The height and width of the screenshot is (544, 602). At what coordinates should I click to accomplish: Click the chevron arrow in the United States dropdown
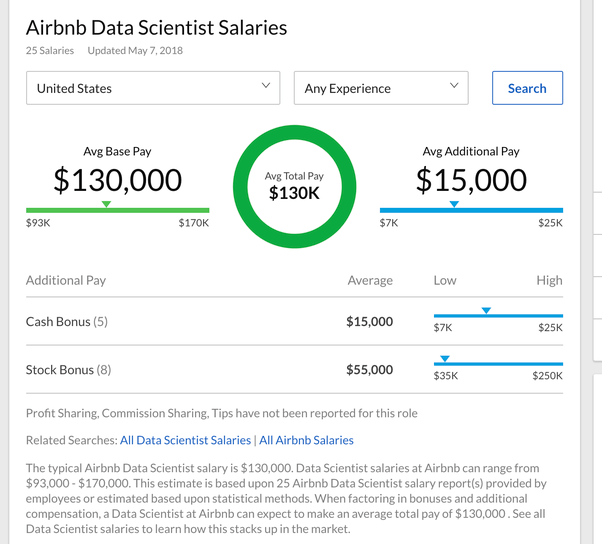coord(265,87)
